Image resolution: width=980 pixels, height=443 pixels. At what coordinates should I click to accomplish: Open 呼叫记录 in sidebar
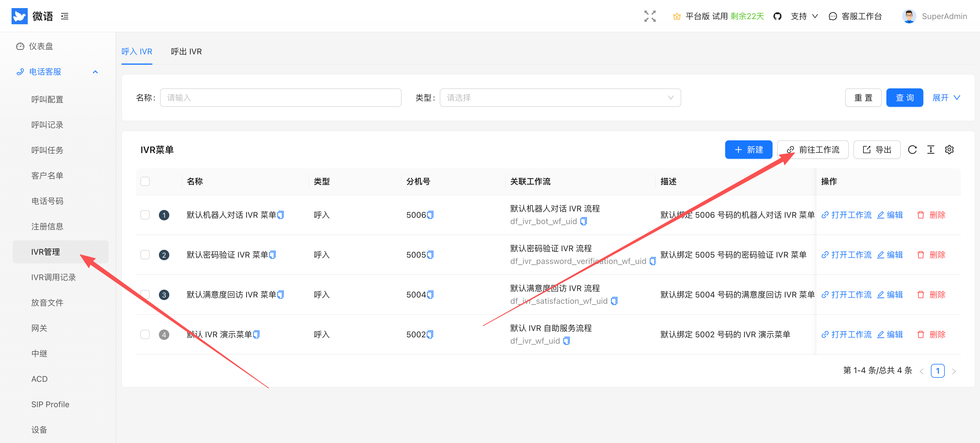tap(47, 125)
